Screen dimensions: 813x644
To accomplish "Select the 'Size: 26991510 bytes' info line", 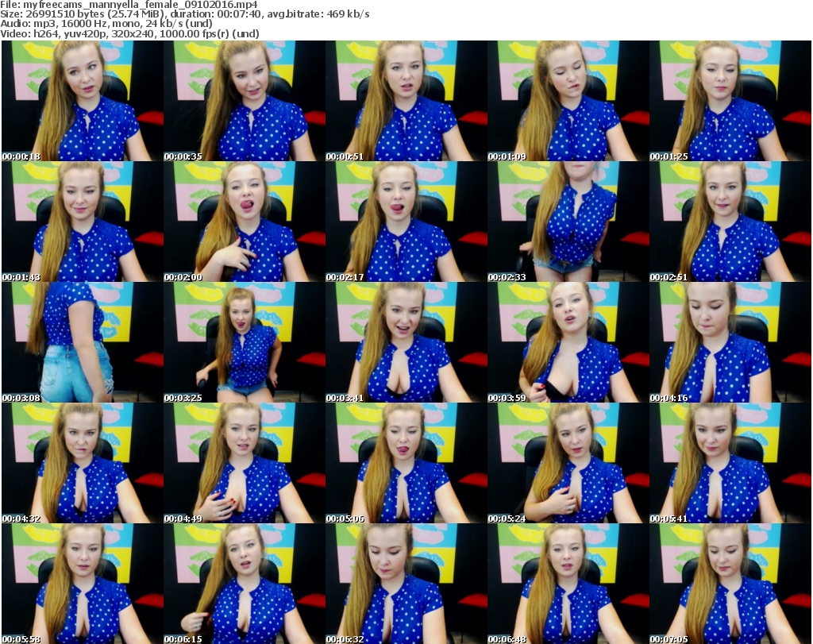I will [184, 14].
